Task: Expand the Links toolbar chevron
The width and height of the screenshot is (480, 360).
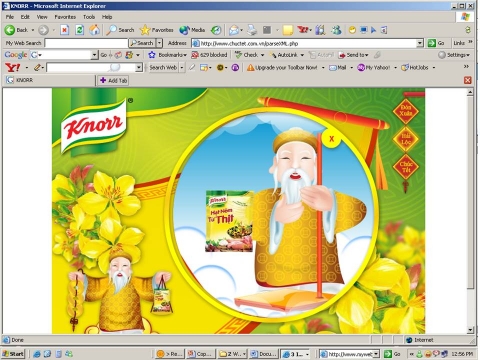Action: (x=470, y=42)
